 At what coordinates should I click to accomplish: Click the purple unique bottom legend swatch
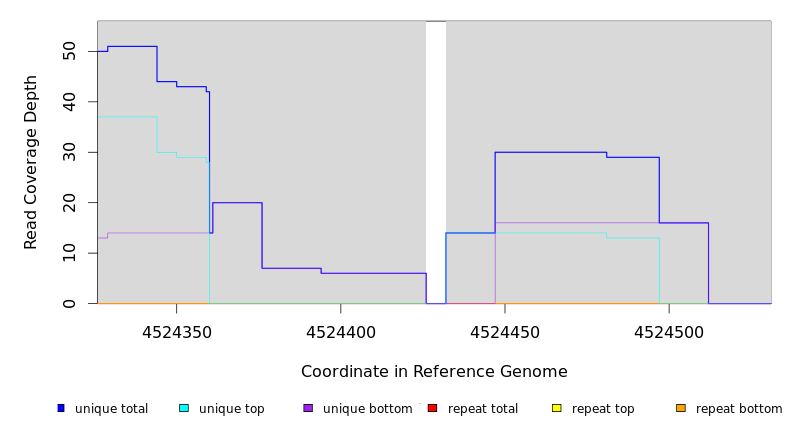pyautogui.click(x=308, y=408)
